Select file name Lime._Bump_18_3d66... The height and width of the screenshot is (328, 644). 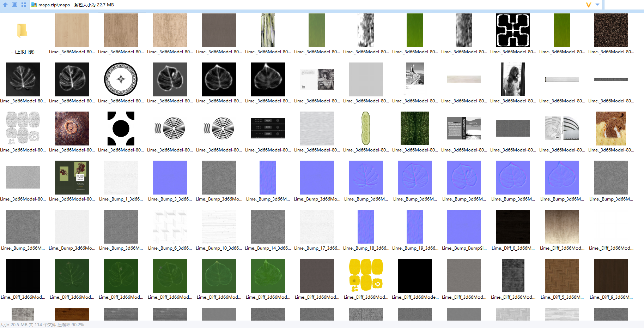366,248
